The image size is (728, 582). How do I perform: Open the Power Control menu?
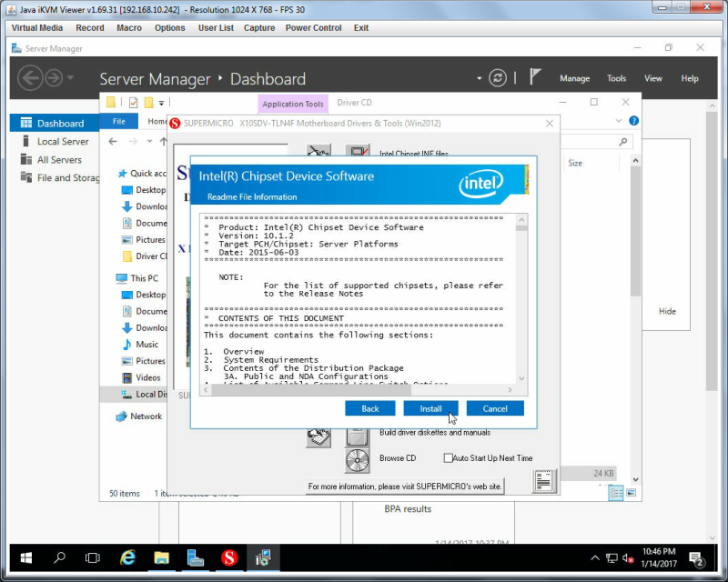(x=313, y=28)
